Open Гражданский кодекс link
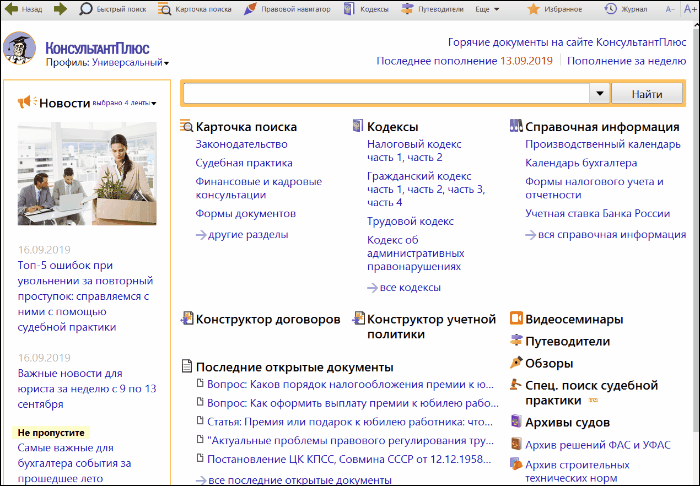Image resolution: width=700 pixels, height=486 pixels. coord(419,176)
